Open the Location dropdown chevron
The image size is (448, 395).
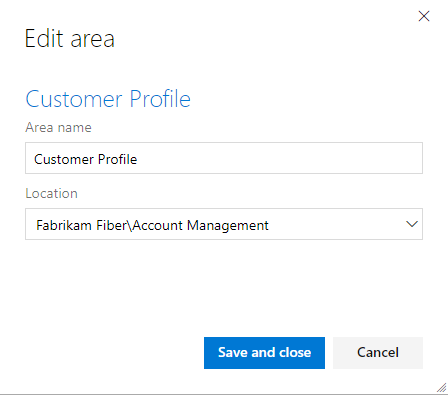tap(412, 224)
